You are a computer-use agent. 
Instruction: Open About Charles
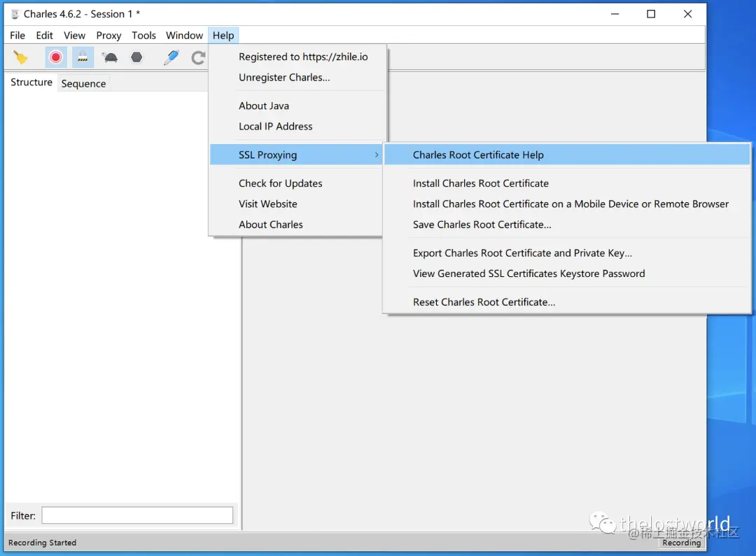point(297,224)
